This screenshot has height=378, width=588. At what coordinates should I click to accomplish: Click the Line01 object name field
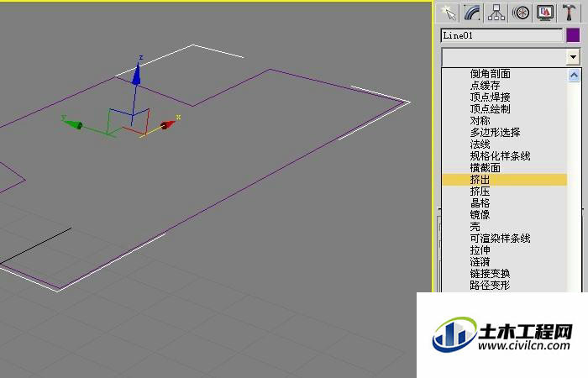point(501,35)
